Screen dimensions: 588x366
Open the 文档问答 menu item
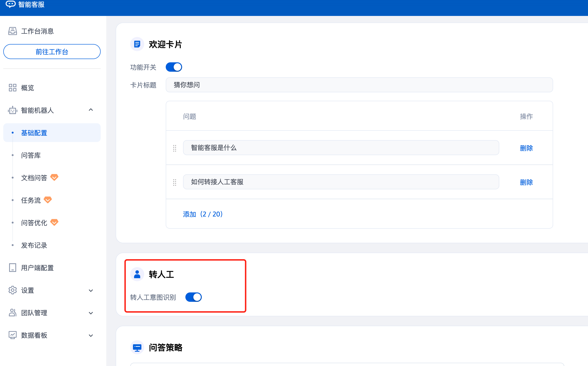click(x=34, y=178)
